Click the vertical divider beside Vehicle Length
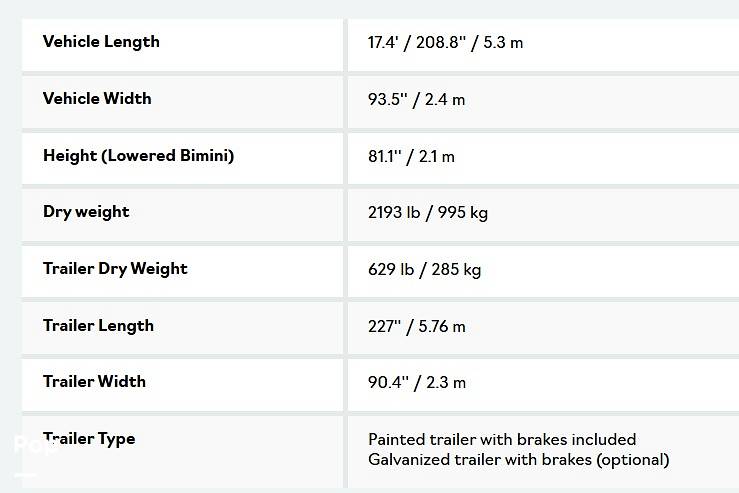739x493 pixels. tap(345, 43)
